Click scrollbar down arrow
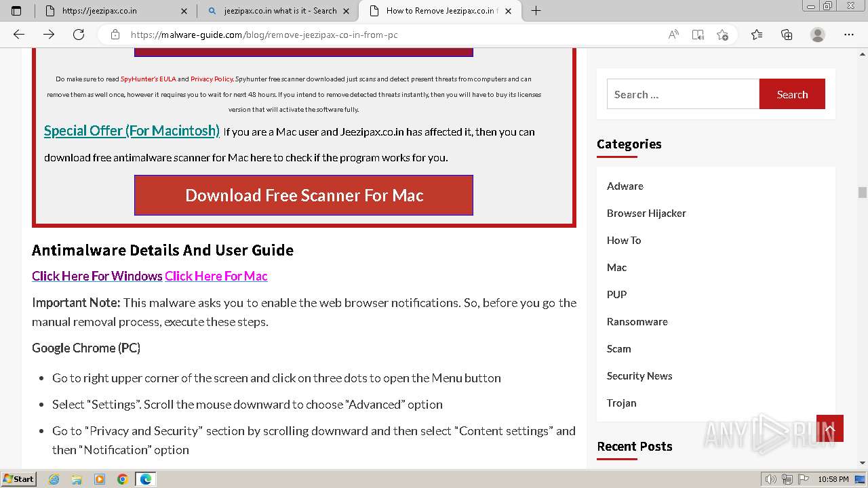This screenshot has height=488, width=868. tap(863, 464)
